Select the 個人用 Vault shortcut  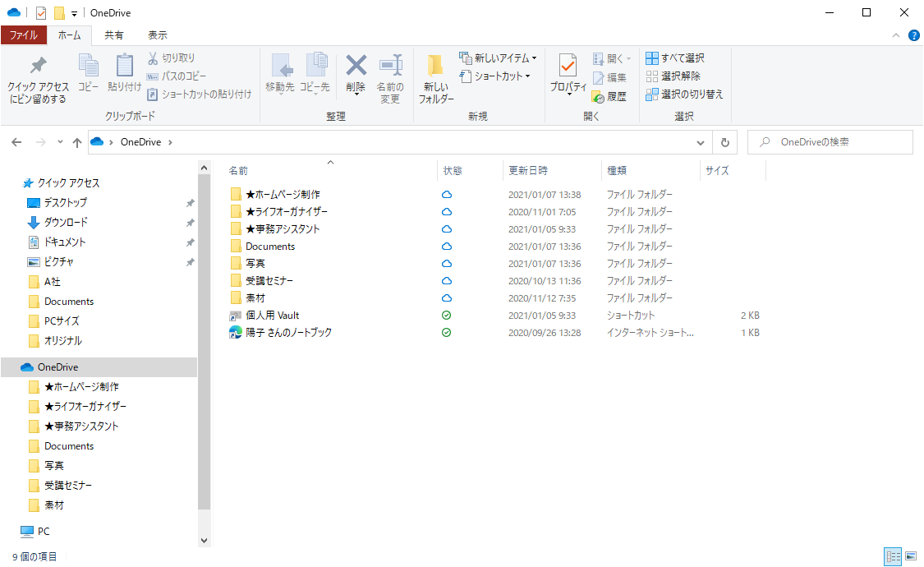272,316
